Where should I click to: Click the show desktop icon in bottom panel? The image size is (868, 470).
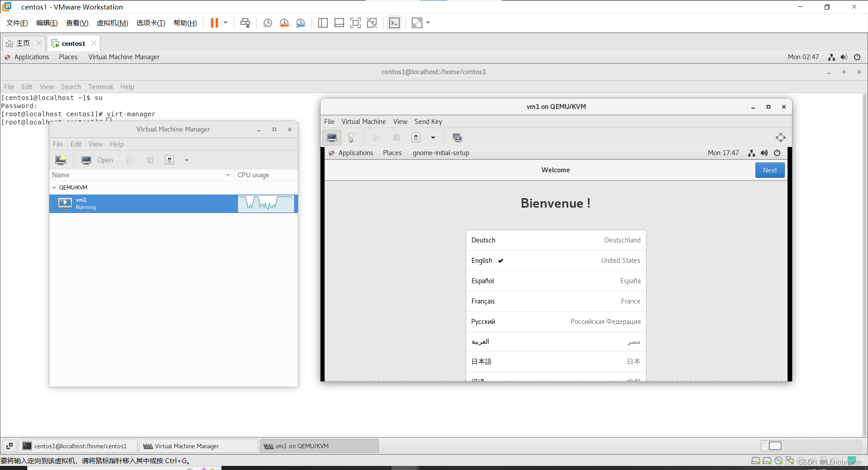9,446
